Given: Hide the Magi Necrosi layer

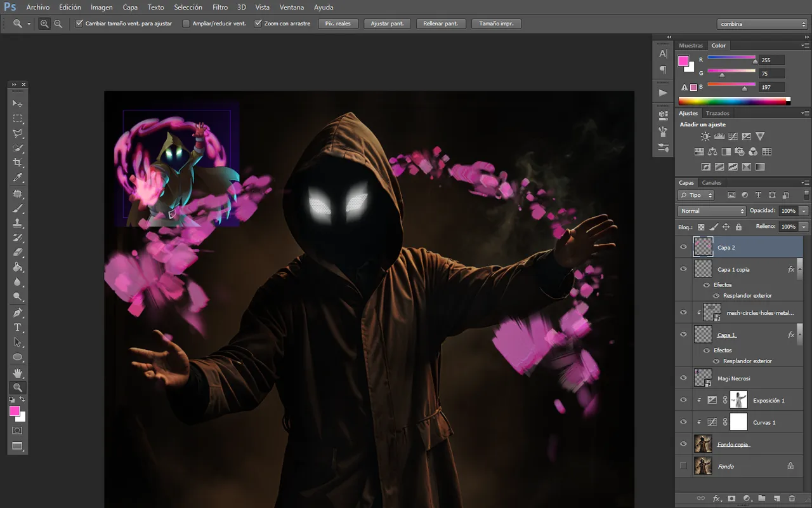Looking at the screenshot, I should [x=683, y=378].
